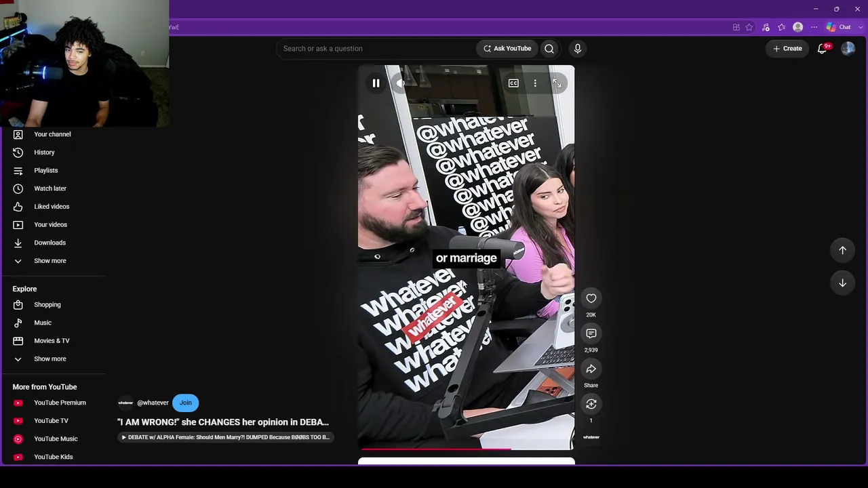
Task: Open Movies & TV in Explore
Action: coord(53,341)
